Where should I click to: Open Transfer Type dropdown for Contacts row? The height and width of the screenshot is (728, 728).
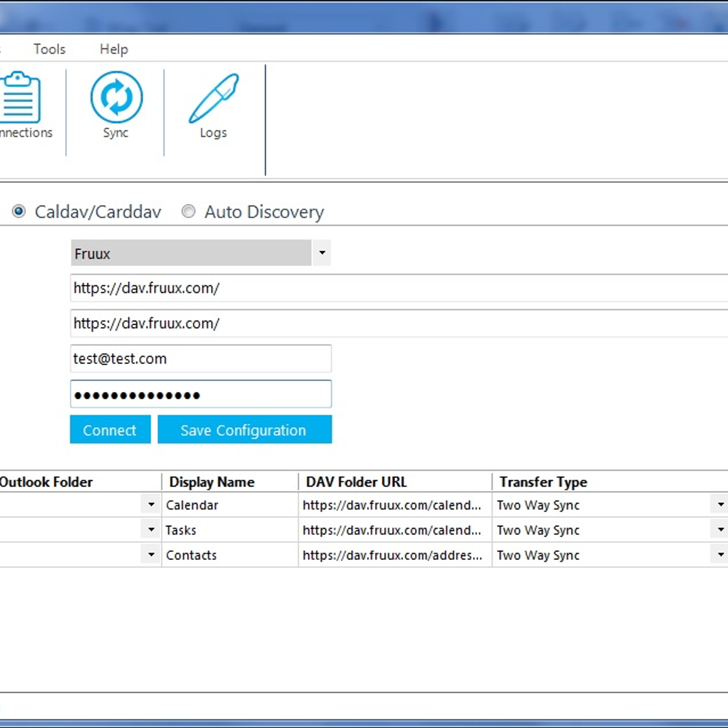(720, 554)
